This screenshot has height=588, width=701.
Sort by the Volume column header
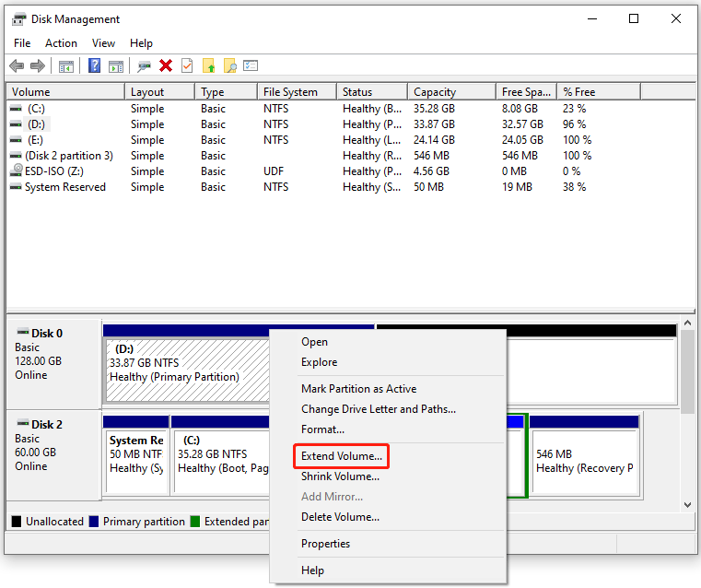click(x=65, y=91)
